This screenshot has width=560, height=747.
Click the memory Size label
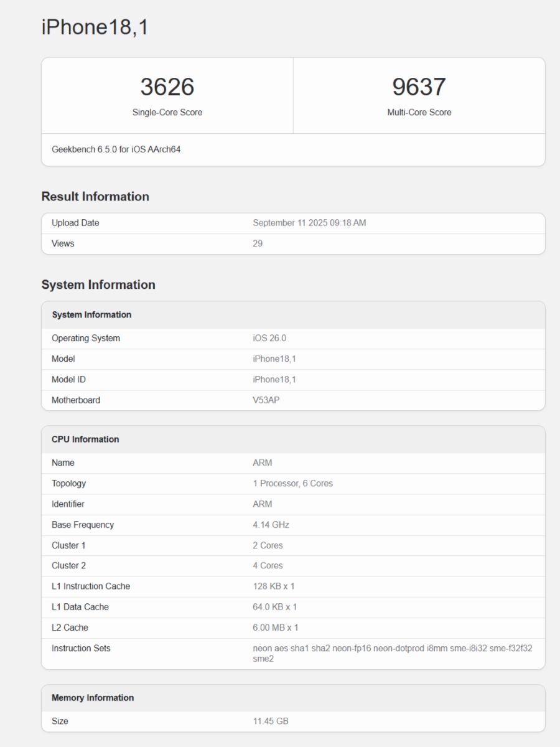point(60,721)
